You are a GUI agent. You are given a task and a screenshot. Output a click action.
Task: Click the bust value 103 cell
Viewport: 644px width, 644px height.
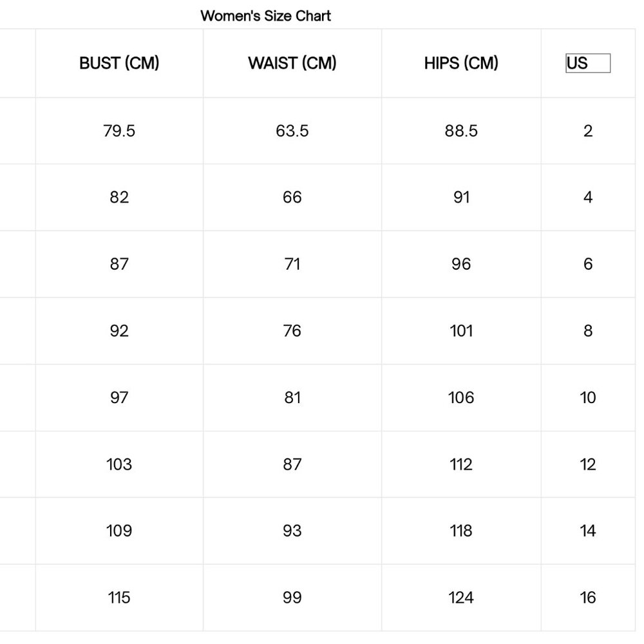pos(119,464)
